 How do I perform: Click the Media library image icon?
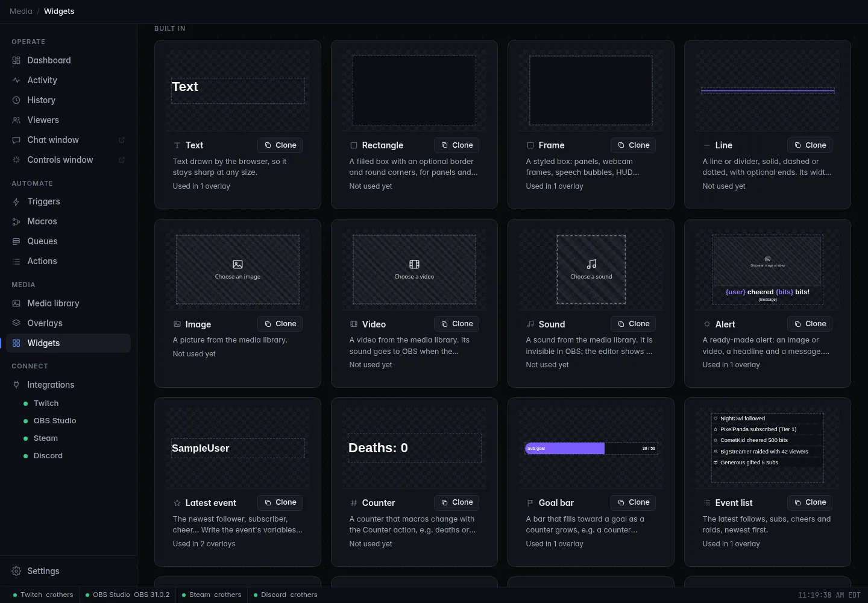16,303
